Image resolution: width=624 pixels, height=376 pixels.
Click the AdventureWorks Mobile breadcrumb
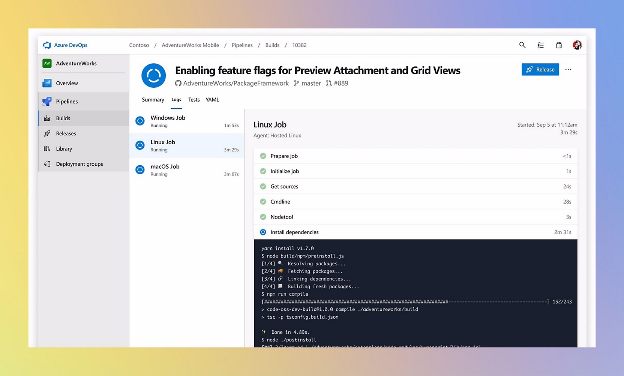tap(190, 45)
